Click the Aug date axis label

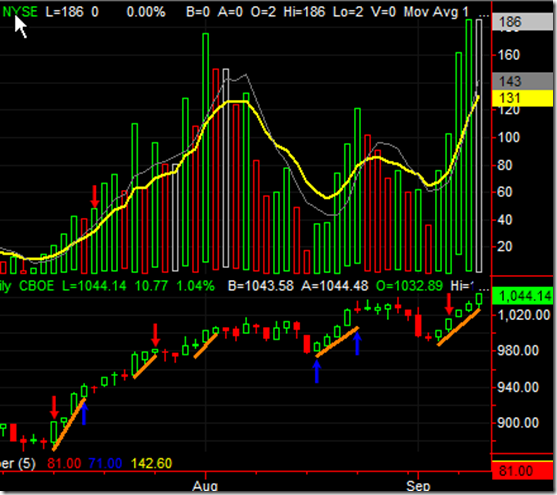coord(205,486)
